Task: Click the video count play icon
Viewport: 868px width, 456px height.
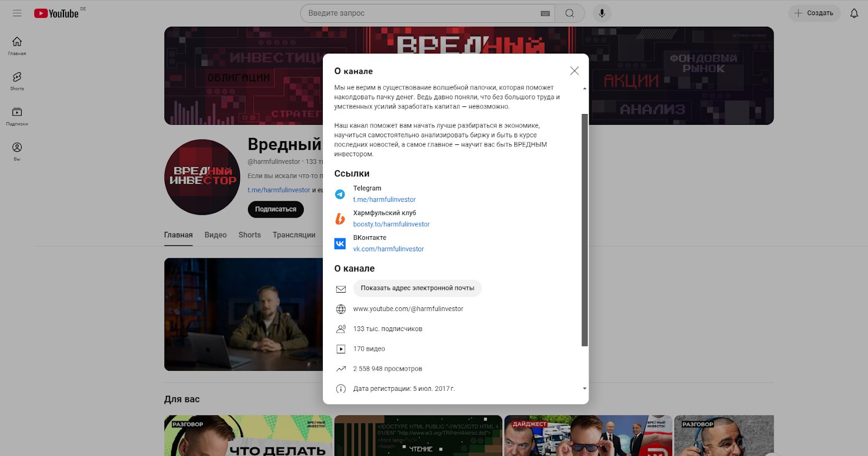Action: (341, 349)
